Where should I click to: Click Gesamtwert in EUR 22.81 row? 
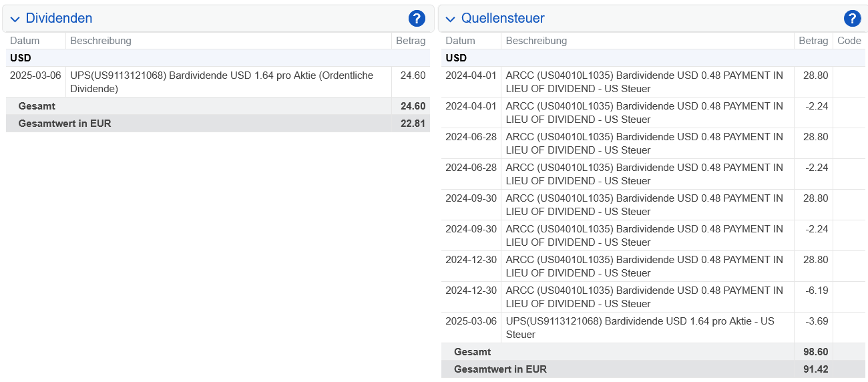point(218,124)
